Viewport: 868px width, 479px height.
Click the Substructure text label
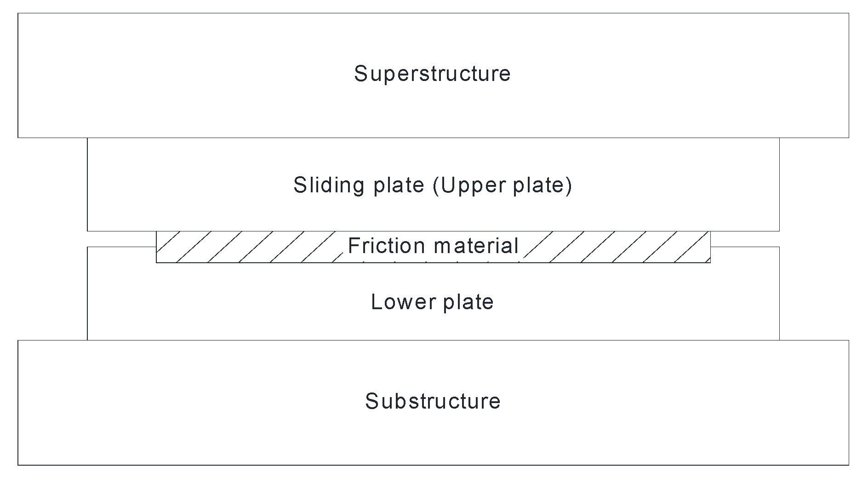click(x=433, y=401)
